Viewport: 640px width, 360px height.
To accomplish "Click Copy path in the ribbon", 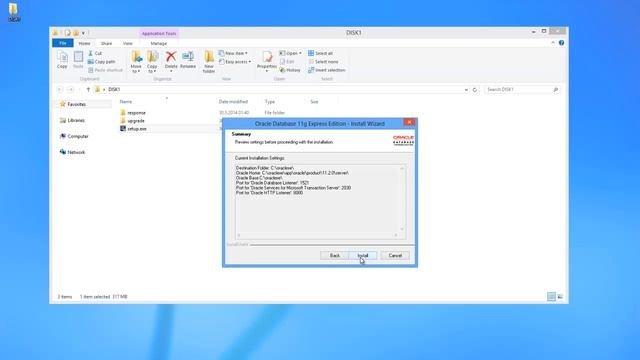I will click(x=102, y=62).
